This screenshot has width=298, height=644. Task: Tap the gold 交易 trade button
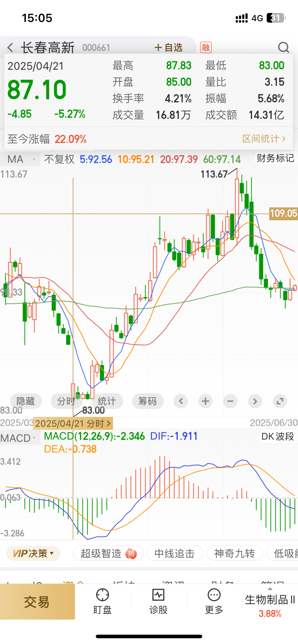tap(37, 602)
